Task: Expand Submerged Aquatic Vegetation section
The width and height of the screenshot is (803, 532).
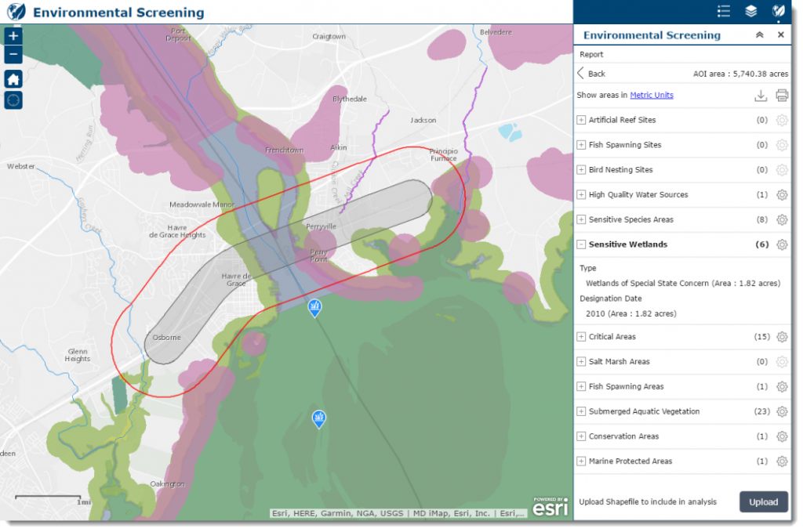Action: point(581,411)
